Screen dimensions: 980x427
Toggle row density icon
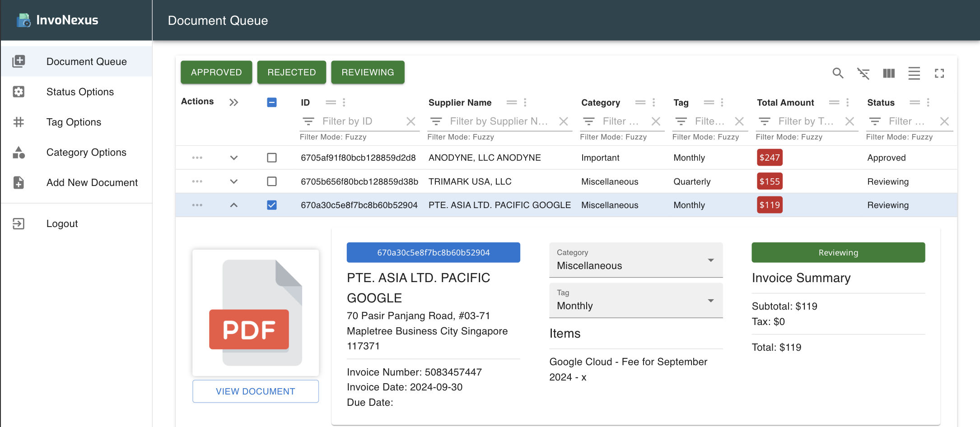click(914, 73)
